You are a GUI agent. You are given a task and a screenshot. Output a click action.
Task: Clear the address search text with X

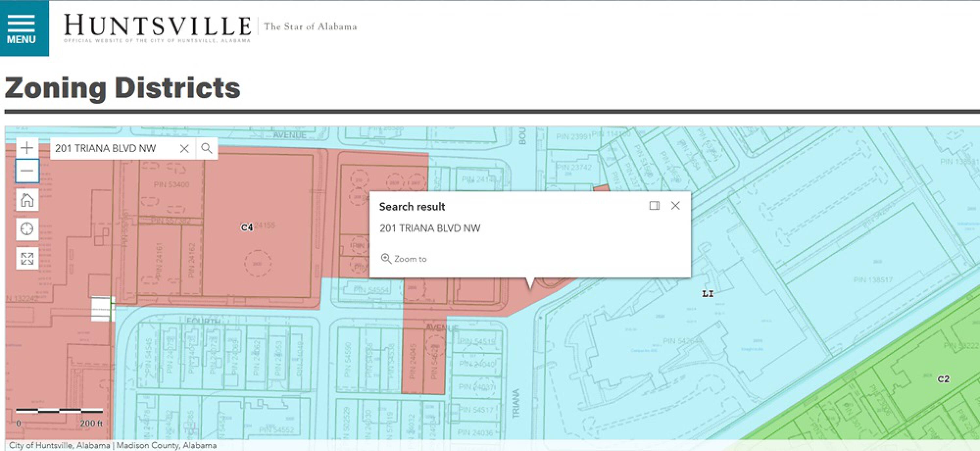pos(185,148)
